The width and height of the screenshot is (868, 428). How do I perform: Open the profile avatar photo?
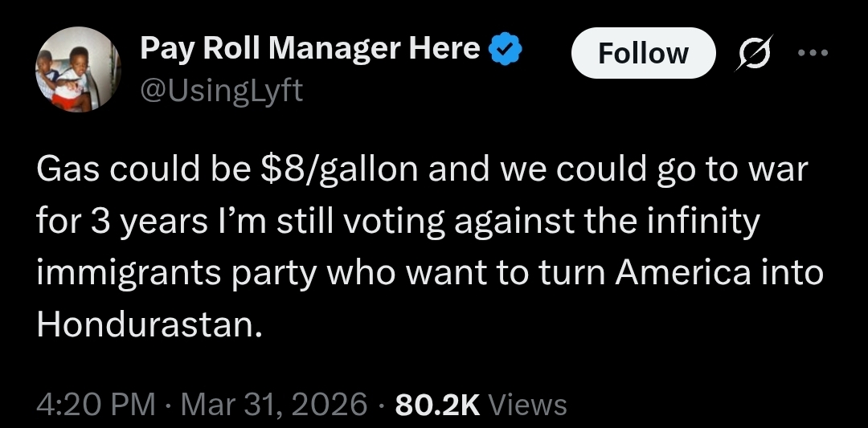pyautogui.click(x=79, y=69)
